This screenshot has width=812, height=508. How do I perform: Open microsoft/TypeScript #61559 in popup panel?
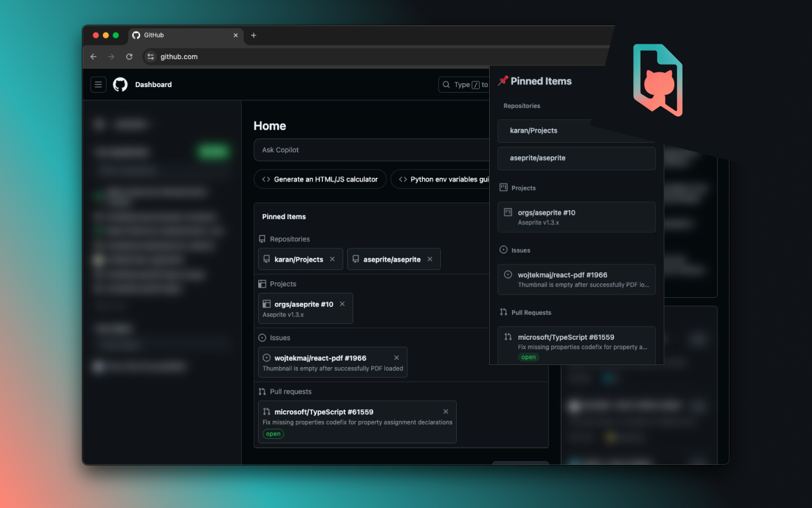coord(576,345)
